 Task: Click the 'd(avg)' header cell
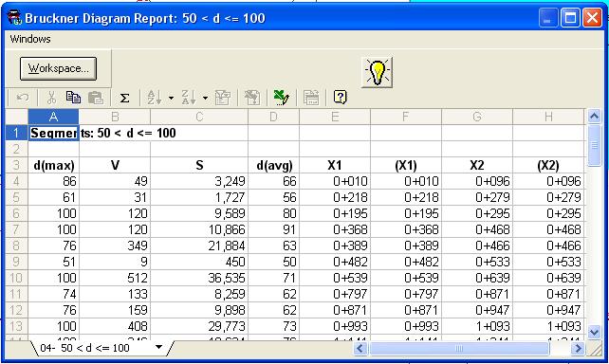click(x=273, y=165)
